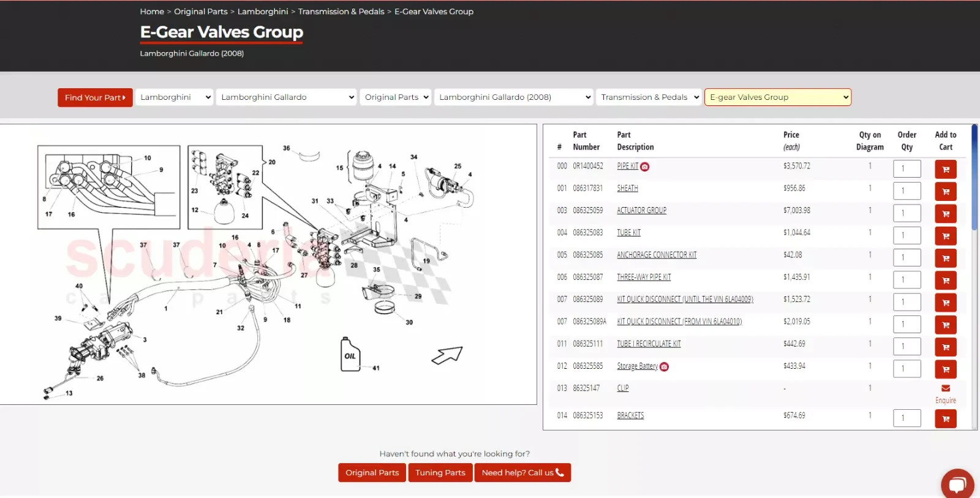View the photo icon for PIPE KIT
This screenshot has width=980, height=498.
point(645,167)
